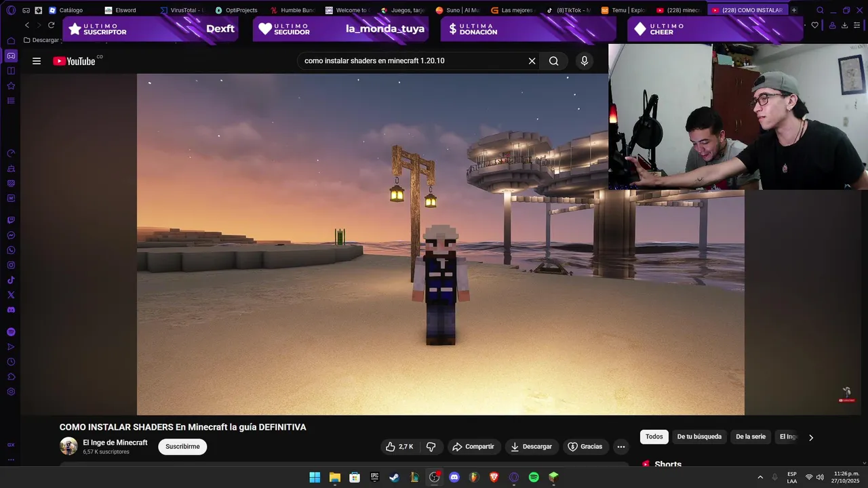Open sidebar settings gear icon
Viewport: 868px width, 488px height.
coord(11,392)
